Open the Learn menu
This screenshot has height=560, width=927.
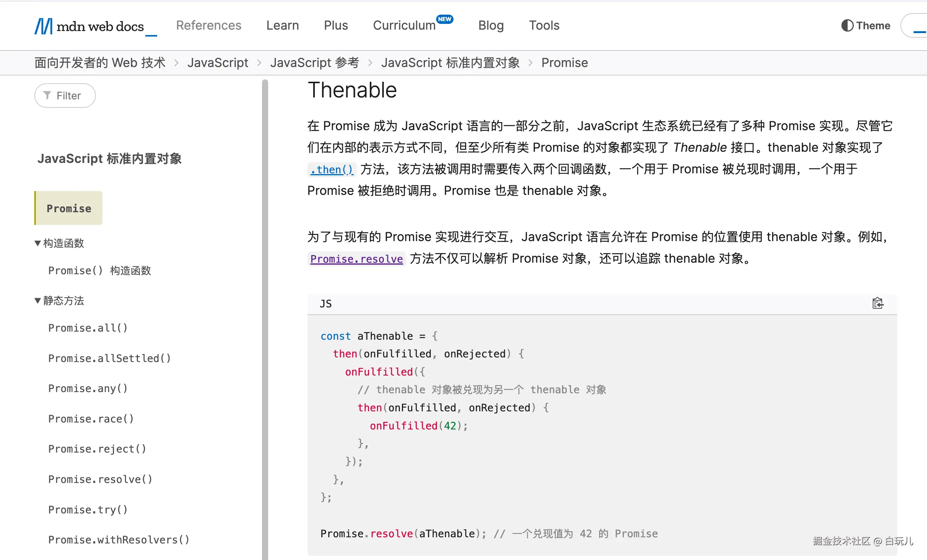tap(282, 25)
